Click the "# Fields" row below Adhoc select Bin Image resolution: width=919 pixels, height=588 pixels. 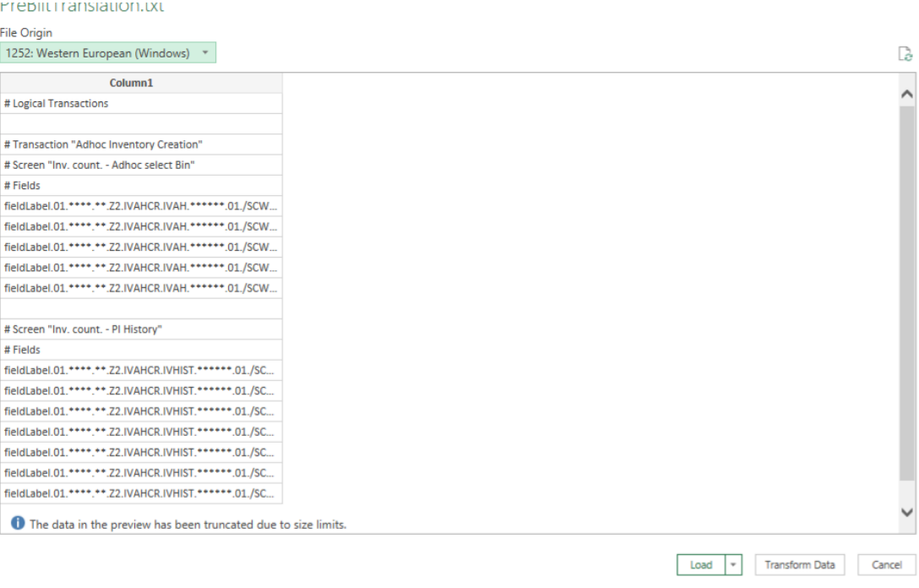pyautogui.click(x=141, y=186)
